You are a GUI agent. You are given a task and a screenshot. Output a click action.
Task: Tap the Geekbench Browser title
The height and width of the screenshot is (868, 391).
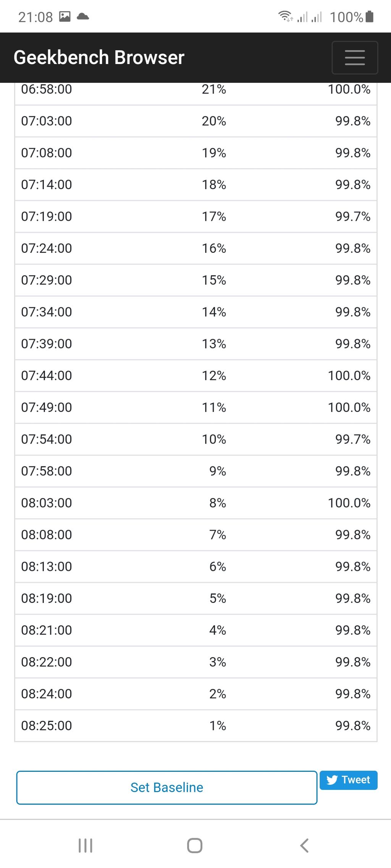point(99,58)
